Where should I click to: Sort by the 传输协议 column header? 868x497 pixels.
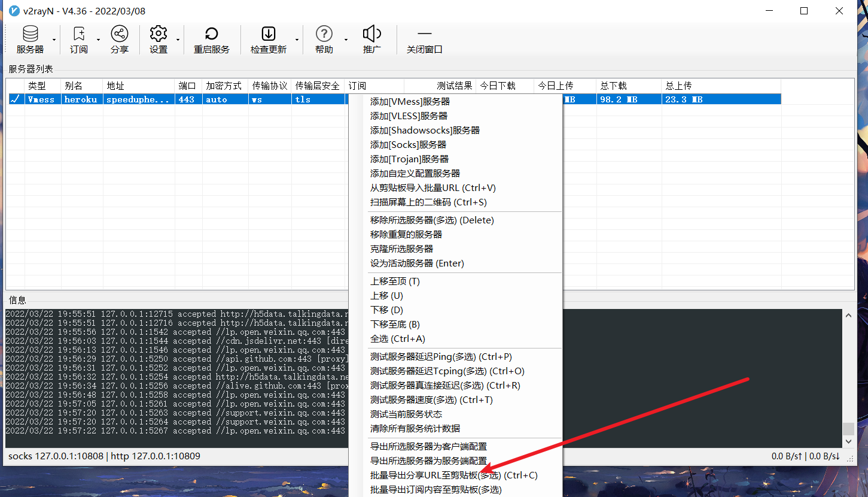pos(270,86)
